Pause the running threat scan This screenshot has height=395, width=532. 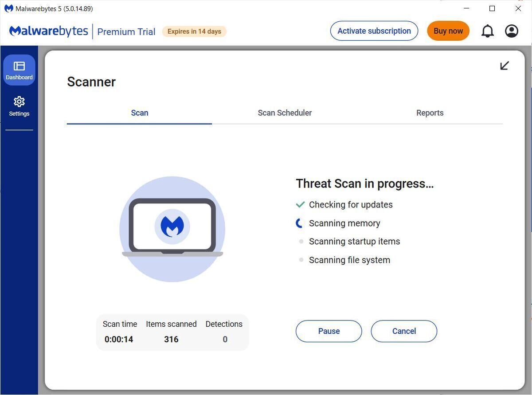(x=329, y=331)
